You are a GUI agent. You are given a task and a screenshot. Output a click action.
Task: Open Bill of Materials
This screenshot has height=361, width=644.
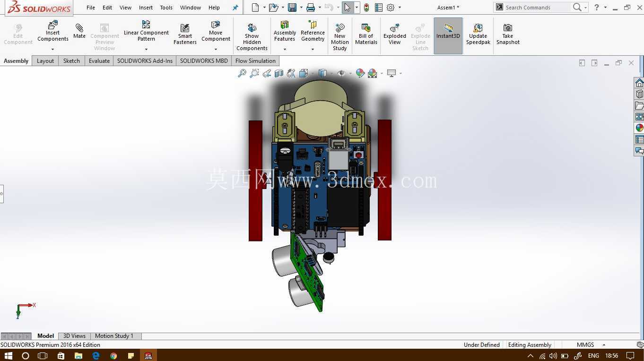tap(366, 34)
